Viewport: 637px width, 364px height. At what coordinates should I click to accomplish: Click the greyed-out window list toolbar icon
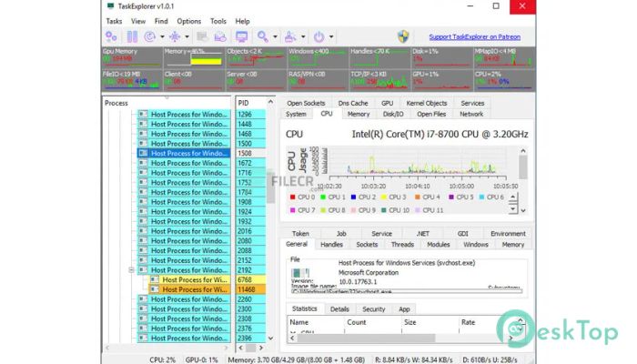[x=202, y=36]
